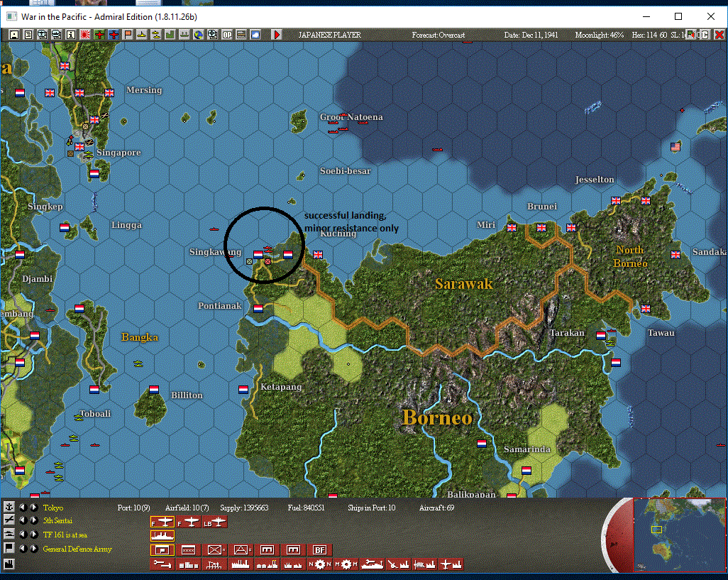Click the Tarakan Dutch flag base
The height and width of the screenshot is (580, 728).
click(x=601, y=335)
